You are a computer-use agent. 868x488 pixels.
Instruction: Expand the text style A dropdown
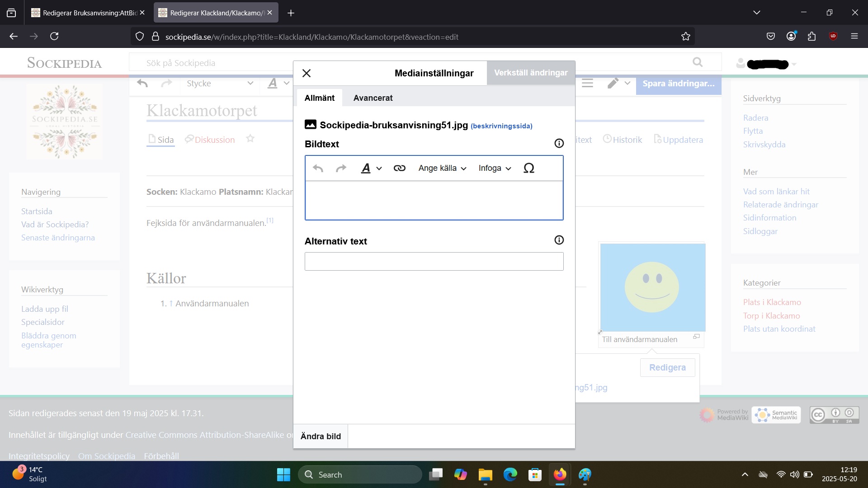(371, 168)
